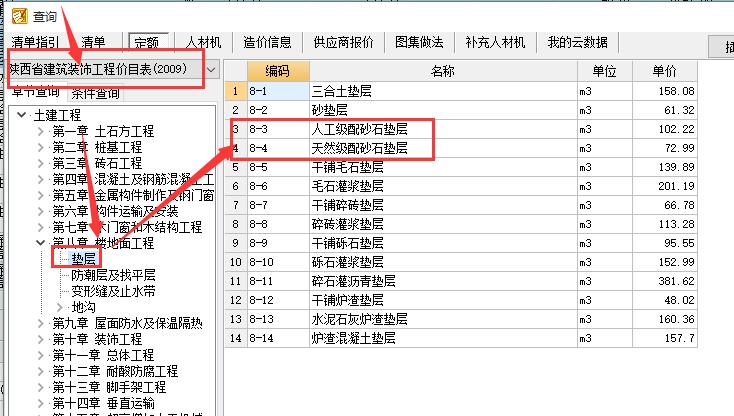Viewport: 734px width, 416px height.
Task: Open the 补充人材机 tab
Action: (x=495, y=43)
